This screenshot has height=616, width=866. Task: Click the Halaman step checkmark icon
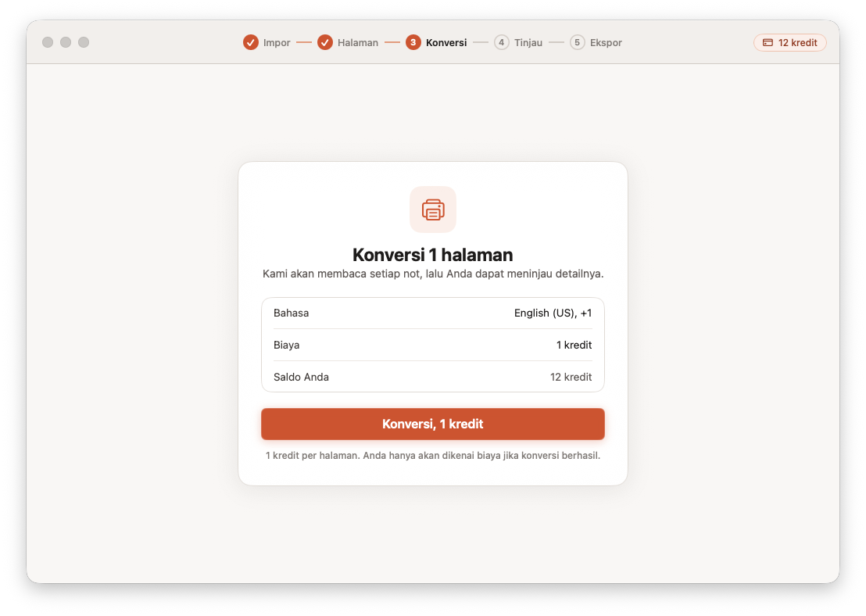[325, 42]
